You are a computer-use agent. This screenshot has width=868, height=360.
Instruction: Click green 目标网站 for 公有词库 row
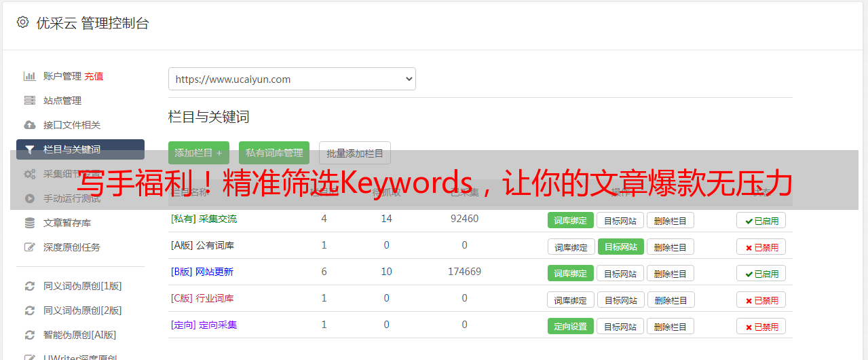tap(621, 247)
